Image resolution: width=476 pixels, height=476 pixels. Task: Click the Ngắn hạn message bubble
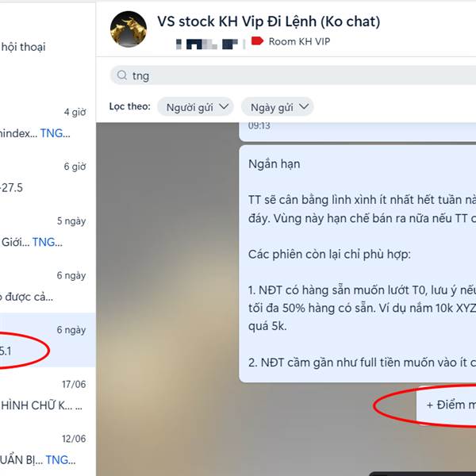pyautogui.click(x=357, y=263)
